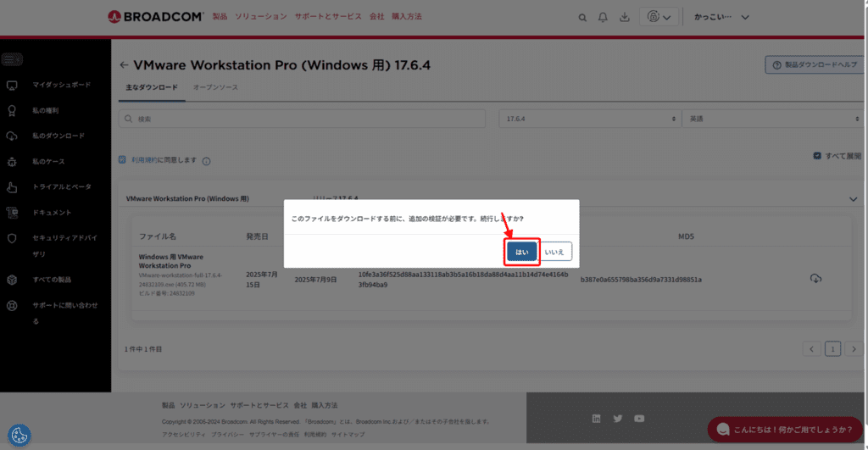Open 会社 in the top navigation
868x450 pixels.
[x=377, y=17]
